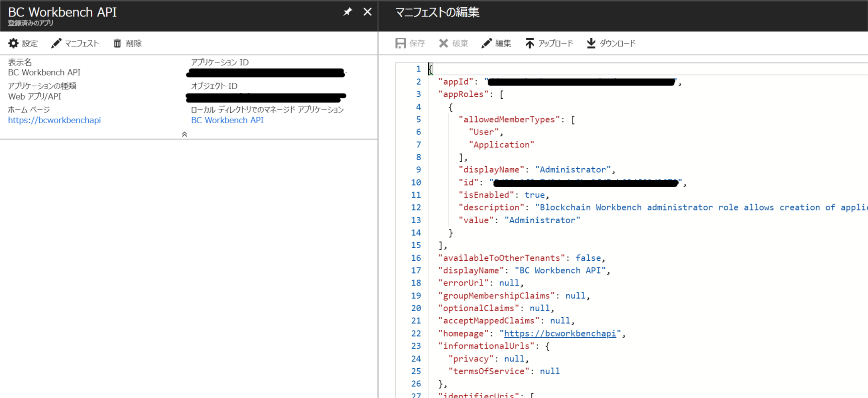Open BC Workbench API managed application link
This screenshot has width=868, height=398.
pyautogui.click(x=227, y=120)
